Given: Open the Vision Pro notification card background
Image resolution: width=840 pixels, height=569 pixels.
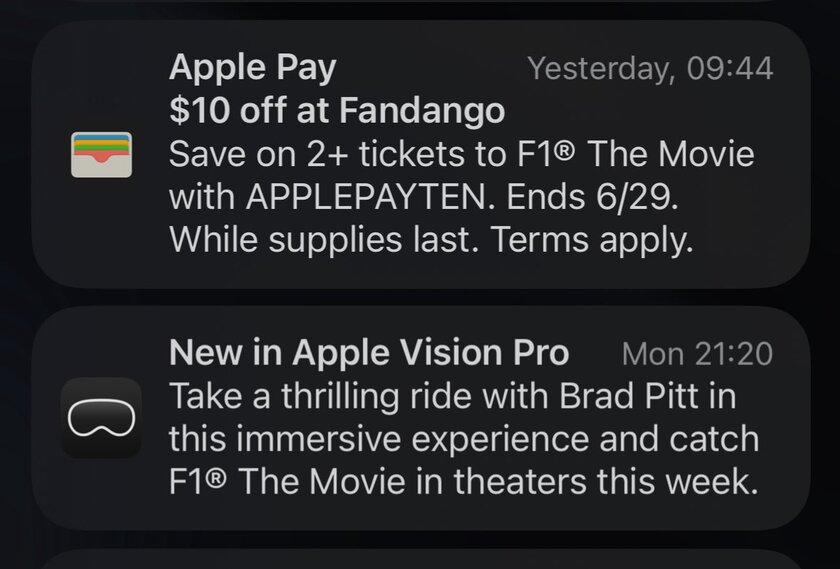Looking at the screenshot, I should (421, 418).
